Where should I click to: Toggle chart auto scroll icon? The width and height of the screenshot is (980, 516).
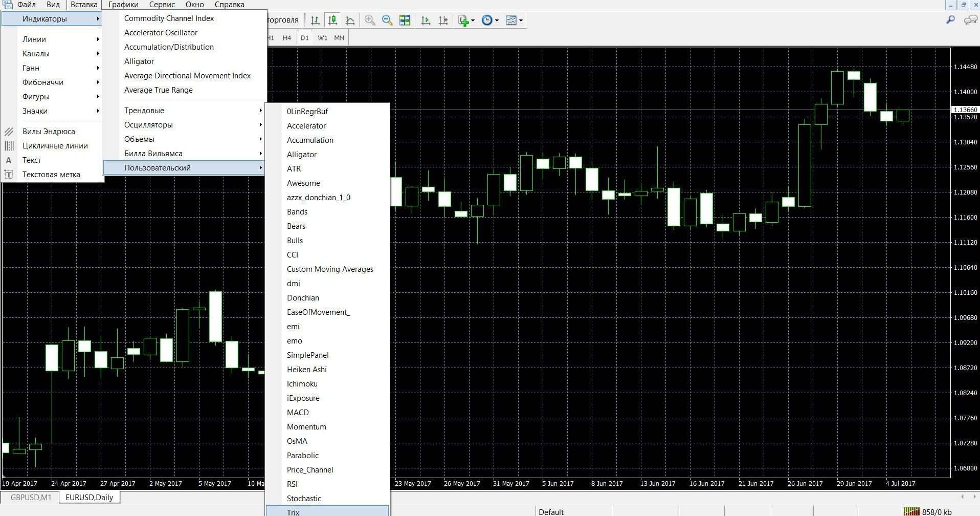[x=426, y=20]
